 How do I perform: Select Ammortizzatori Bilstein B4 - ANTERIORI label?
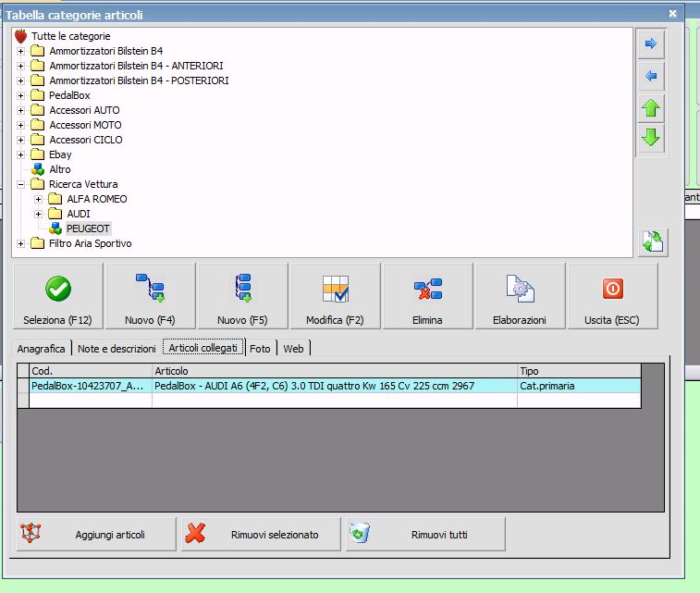136,66
